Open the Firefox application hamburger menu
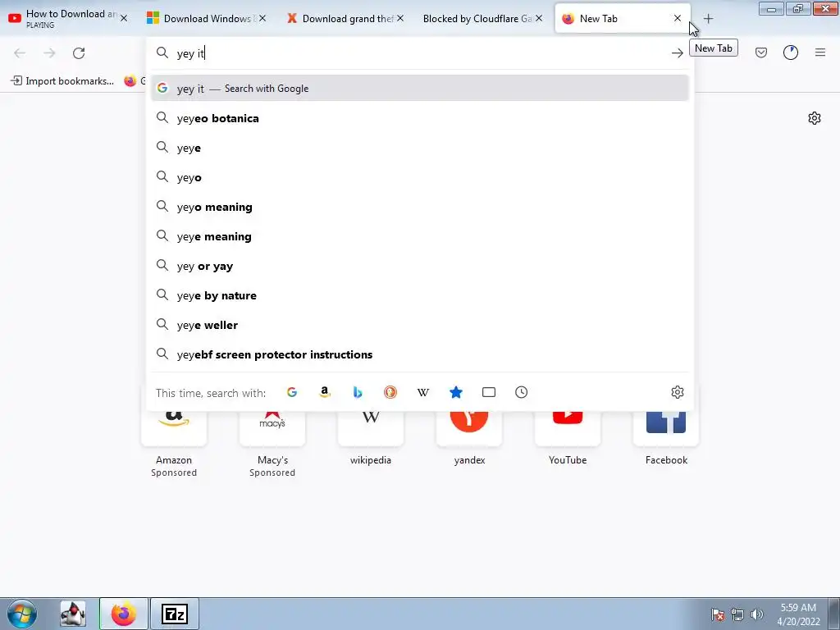 click(820, 52)
